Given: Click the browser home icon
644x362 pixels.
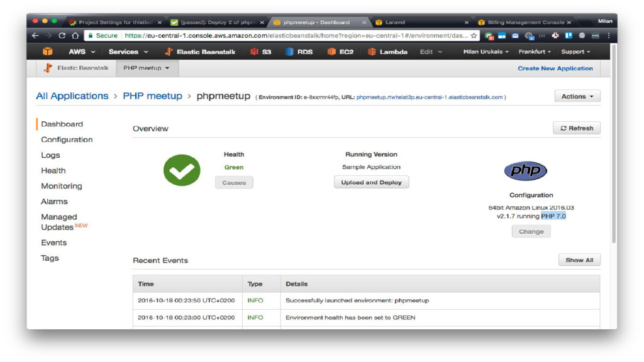Looking at the screenshot, I should pyautogui.click(x=75, y=36).
